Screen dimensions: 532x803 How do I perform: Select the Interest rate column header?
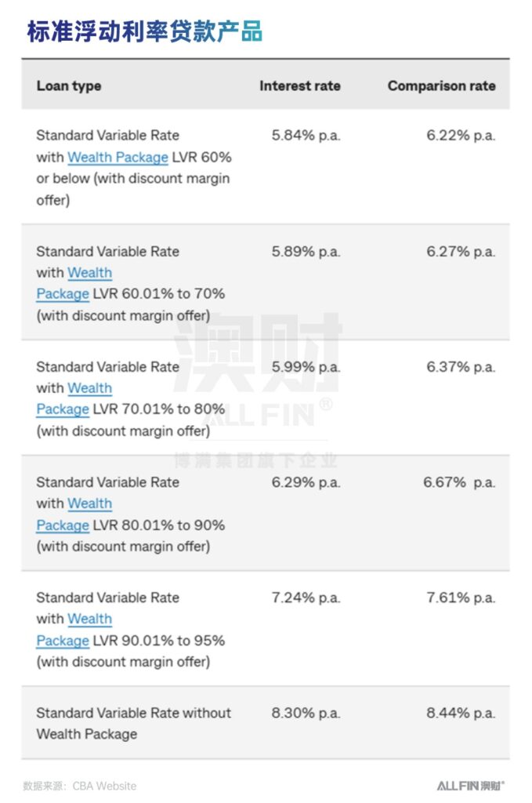[x=300, y=85]
